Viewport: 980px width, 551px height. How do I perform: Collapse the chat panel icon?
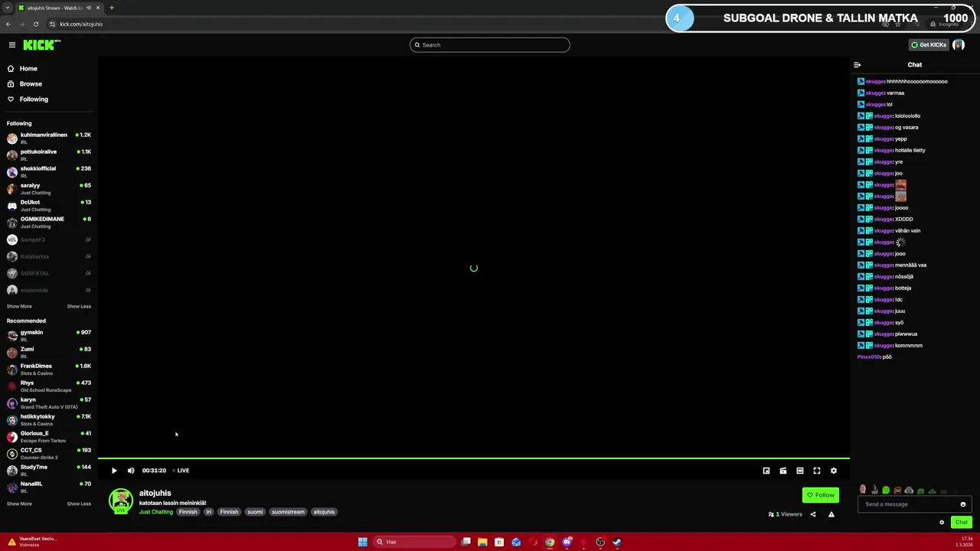pos(857,65)
